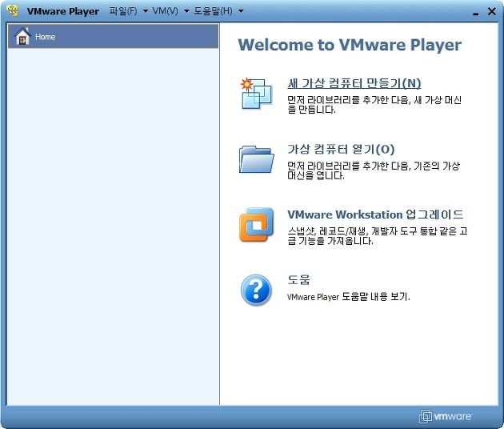Close the VMware Player window
The image size is (504, 429).
[491, 11]
